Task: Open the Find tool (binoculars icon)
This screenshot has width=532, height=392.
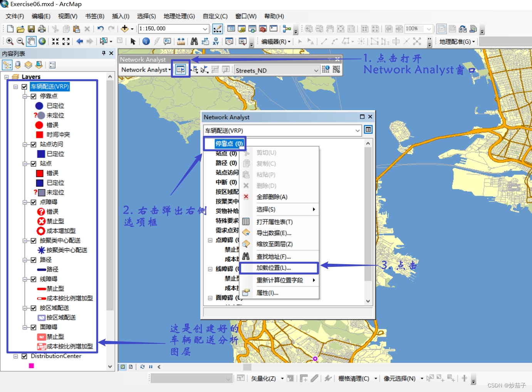Action: pyautogui.click(x=194, y=41)
